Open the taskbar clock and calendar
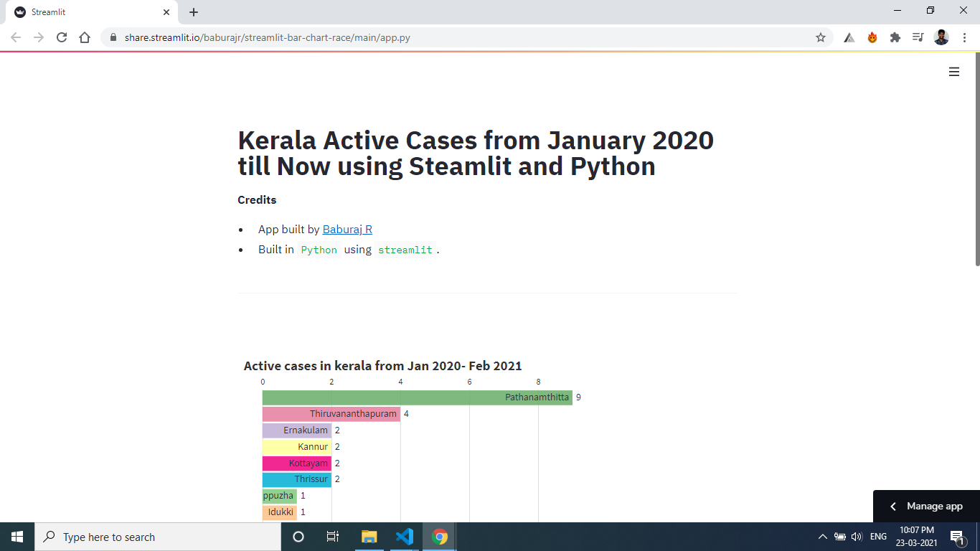 (917, 537)
